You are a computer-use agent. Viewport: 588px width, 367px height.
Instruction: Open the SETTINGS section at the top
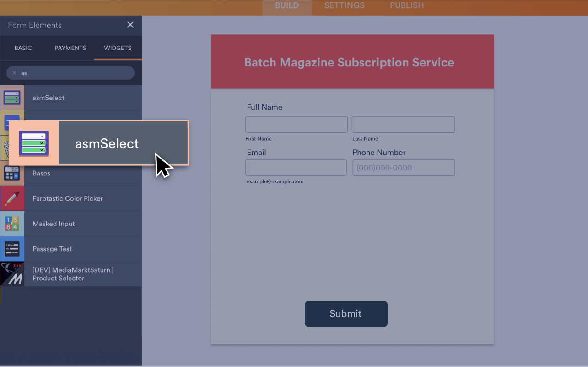(x=344, y=5)
